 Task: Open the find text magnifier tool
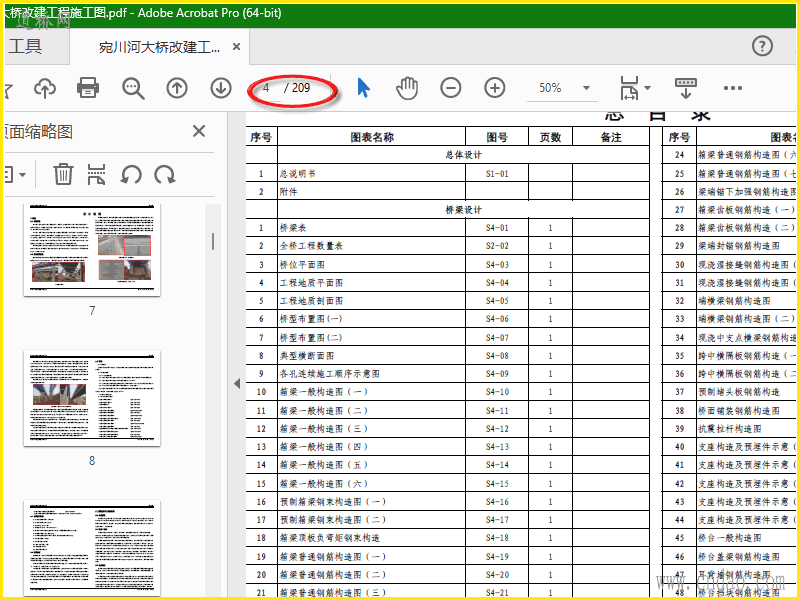(133, 88)
